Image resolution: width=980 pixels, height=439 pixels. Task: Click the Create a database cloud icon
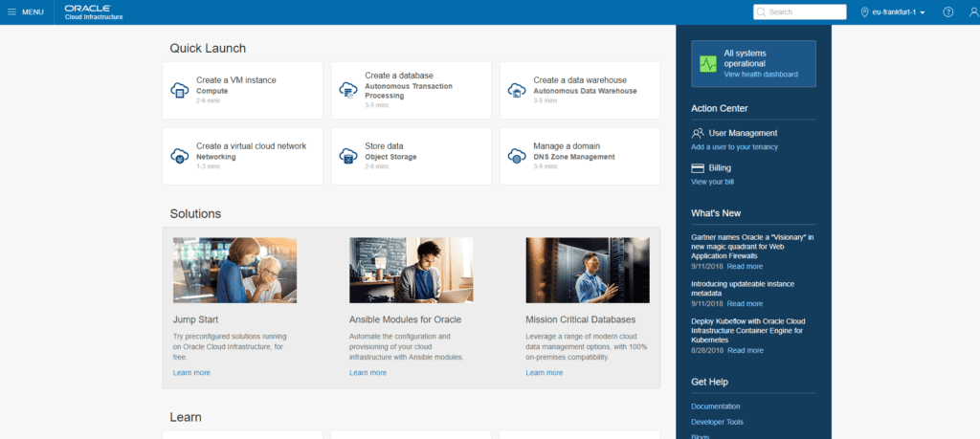tap(348, 90)
